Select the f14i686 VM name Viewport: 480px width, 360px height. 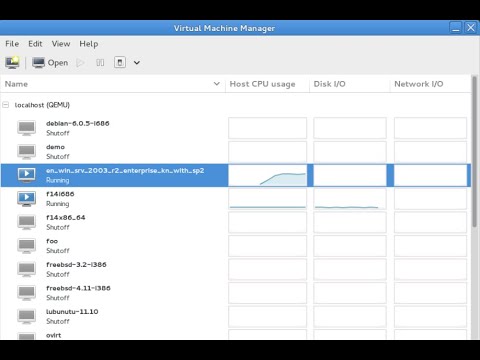click(60, 194)
